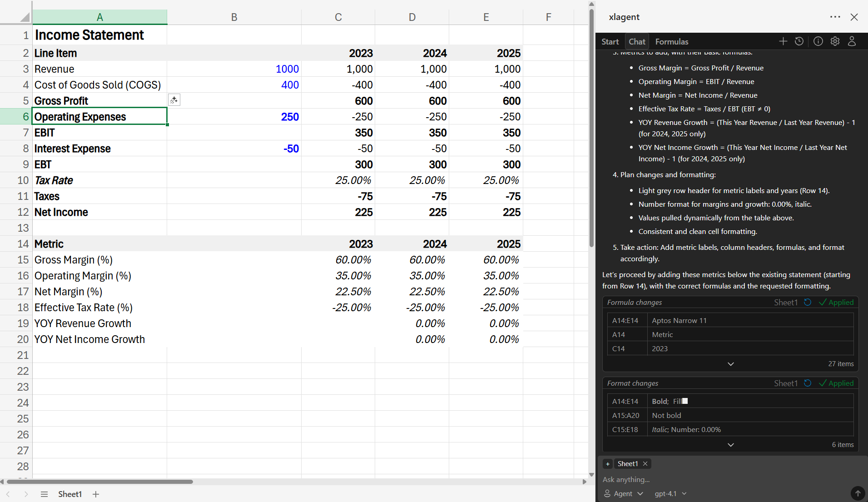Select the blue 250 Operating Expenses cell
868x502 pixels.
(x=234, y=116)
